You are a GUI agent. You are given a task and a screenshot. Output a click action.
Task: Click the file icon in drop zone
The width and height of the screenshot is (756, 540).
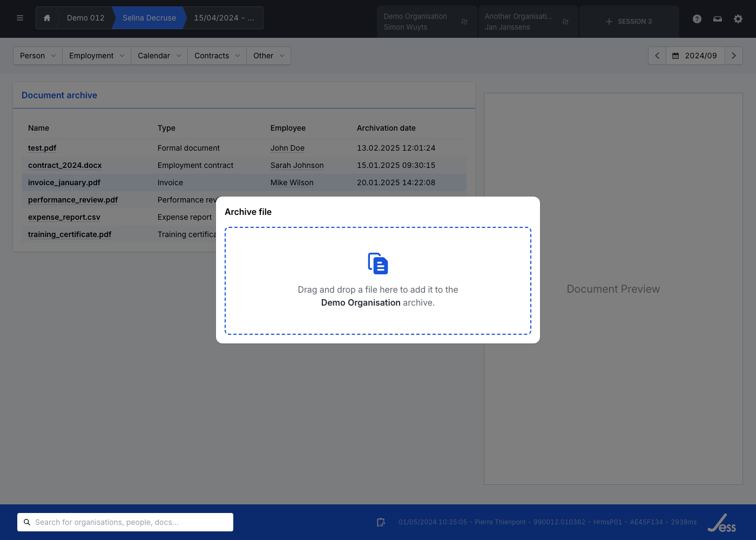(x=378, y=264)
